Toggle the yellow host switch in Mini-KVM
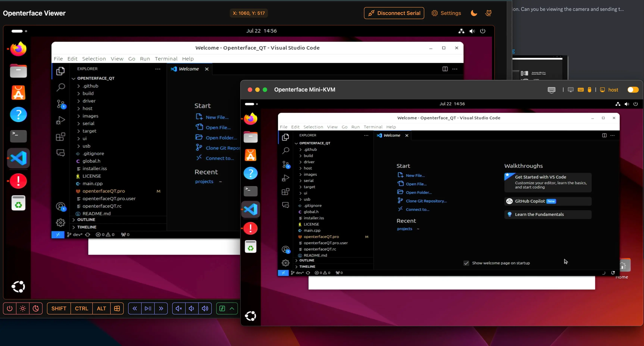644x346 pixels. (633, 90)
